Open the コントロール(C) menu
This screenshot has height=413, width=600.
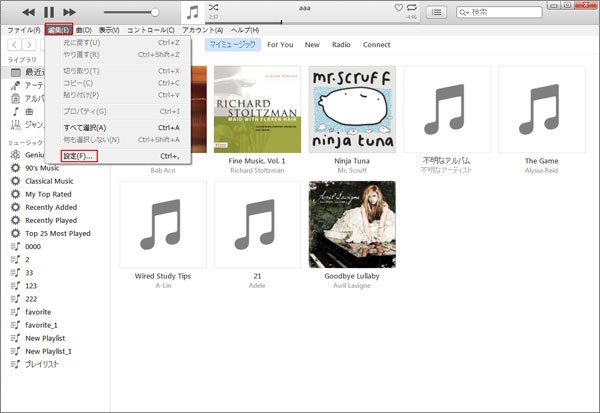(150, 30)
